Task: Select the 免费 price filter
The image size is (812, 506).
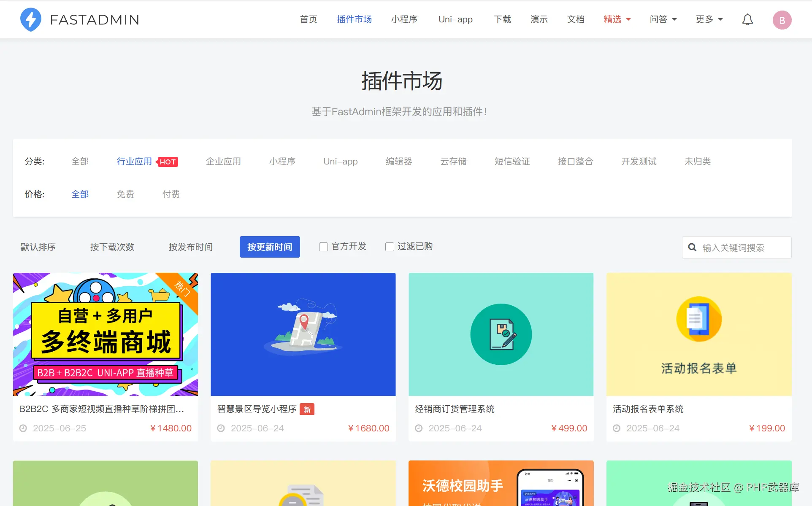Action: click(x=125, y=194)
